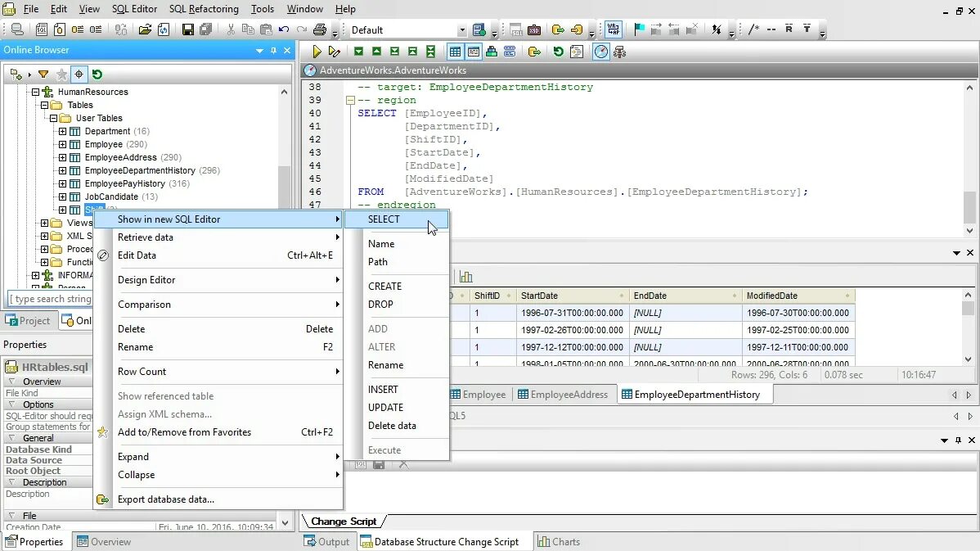Refresh the Online Browser tree
This screenshot has width=980, height=551.
[97, 74]
